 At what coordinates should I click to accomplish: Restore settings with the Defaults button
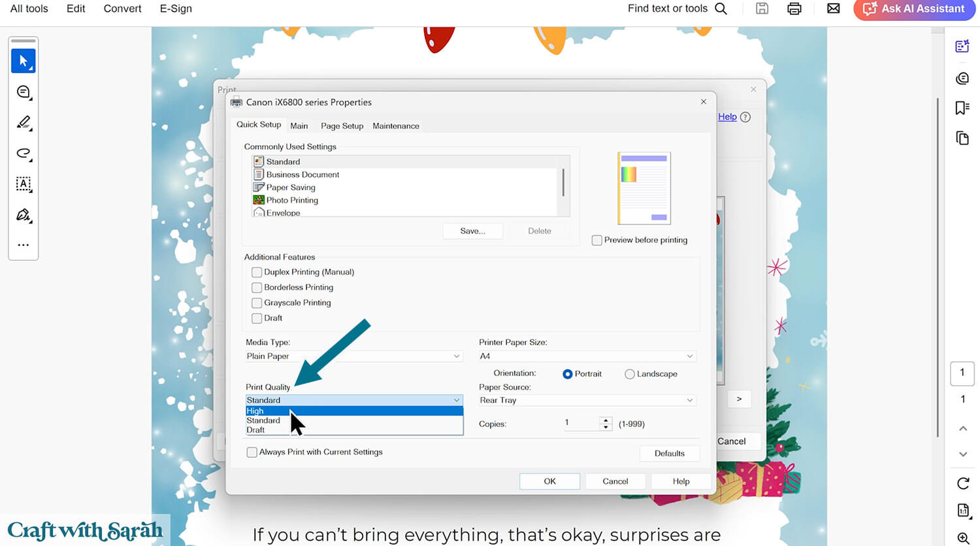pos(670,453)
